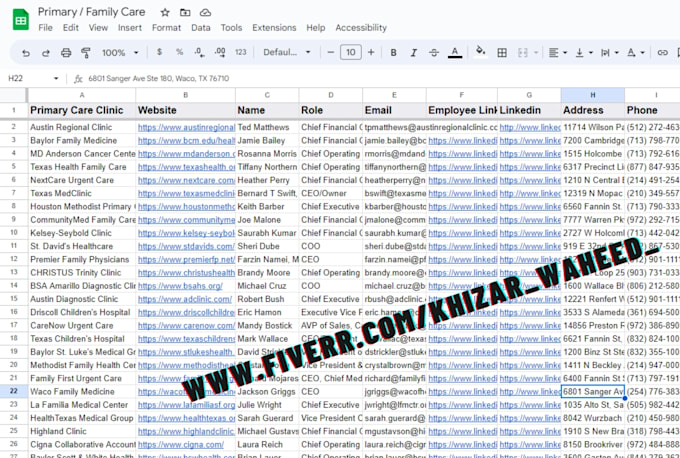
Task: Toggle bold formatting
Action: coord(393,52)
